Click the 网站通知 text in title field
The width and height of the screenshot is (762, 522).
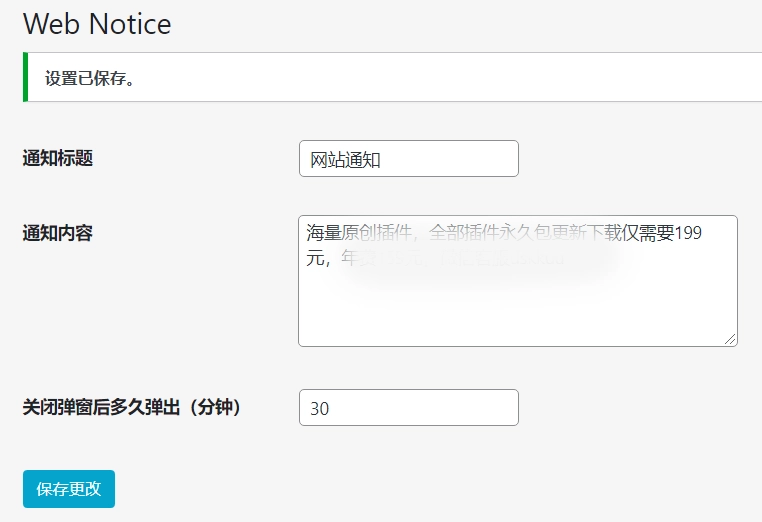click(346, 160)
